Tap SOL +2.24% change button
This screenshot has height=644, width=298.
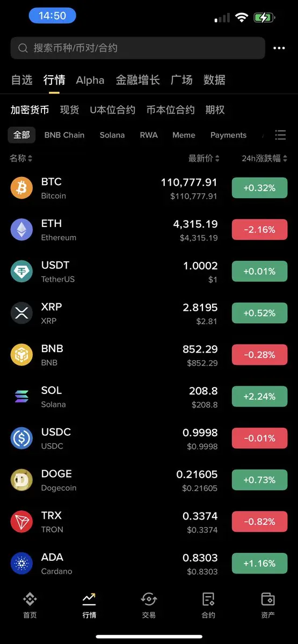[x=259, y=397]
